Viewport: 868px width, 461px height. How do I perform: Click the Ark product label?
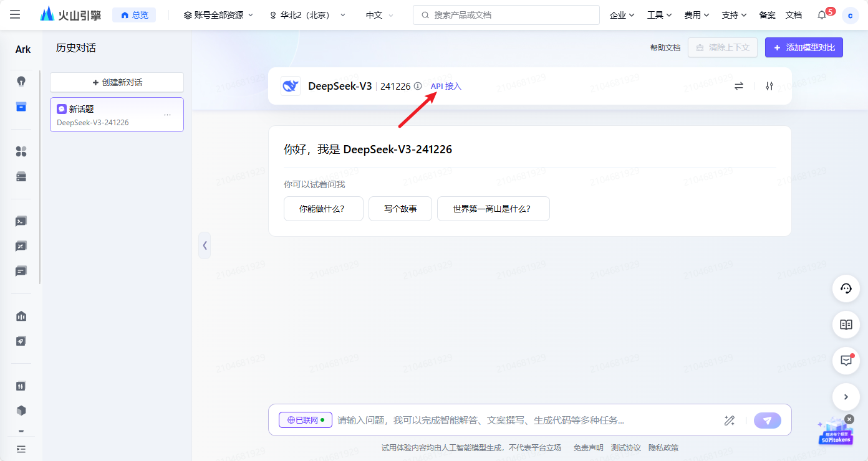(23, 49)
